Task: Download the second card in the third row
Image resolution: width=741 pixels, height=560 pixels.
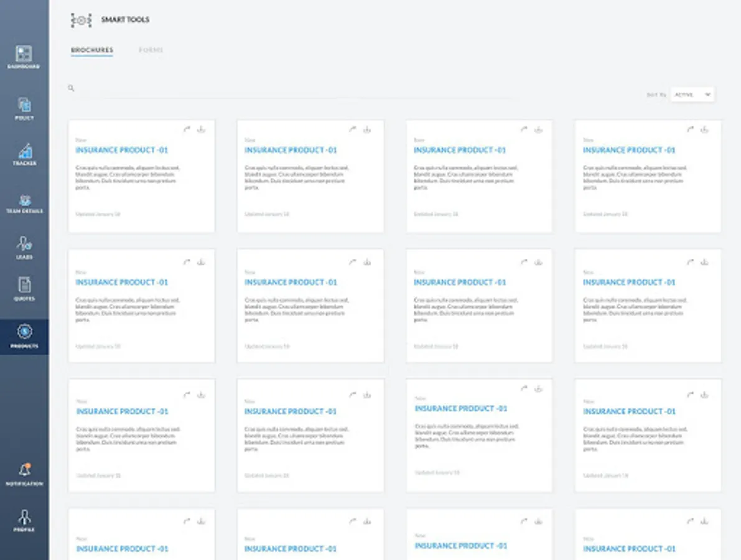Action: coord(367,394)
